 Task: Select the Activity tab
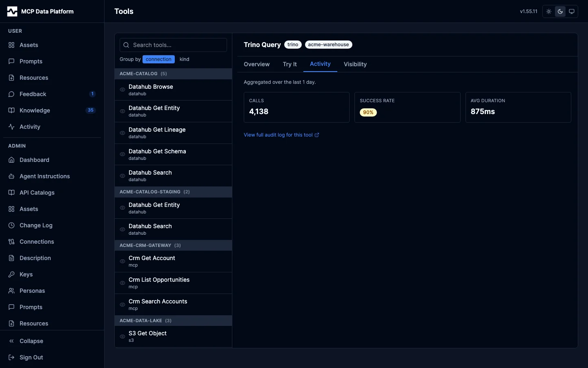click(320, 64)
